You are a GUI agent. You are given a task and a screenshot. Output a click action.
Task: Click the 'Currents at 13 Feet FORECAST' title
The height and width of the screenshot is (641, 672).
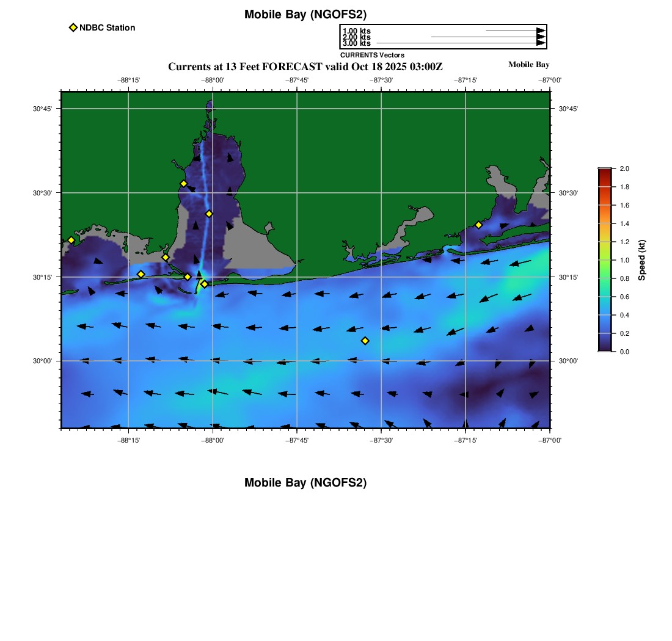coord(305,67)
